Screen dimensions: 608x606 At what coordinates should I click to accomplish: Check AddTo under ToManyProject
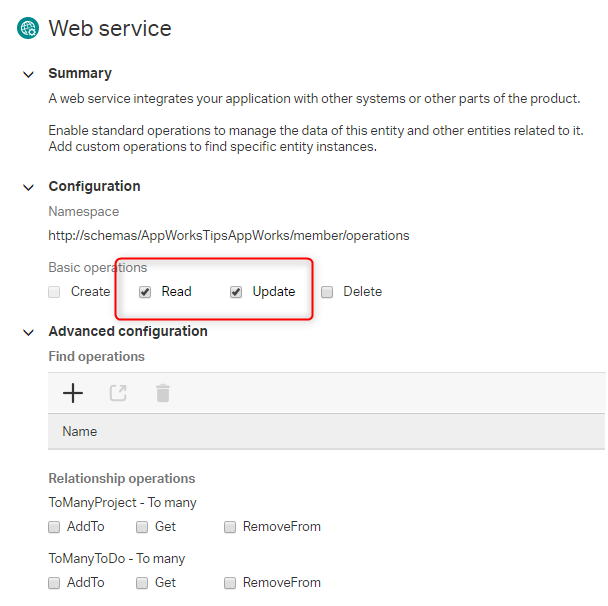[55, 526]
